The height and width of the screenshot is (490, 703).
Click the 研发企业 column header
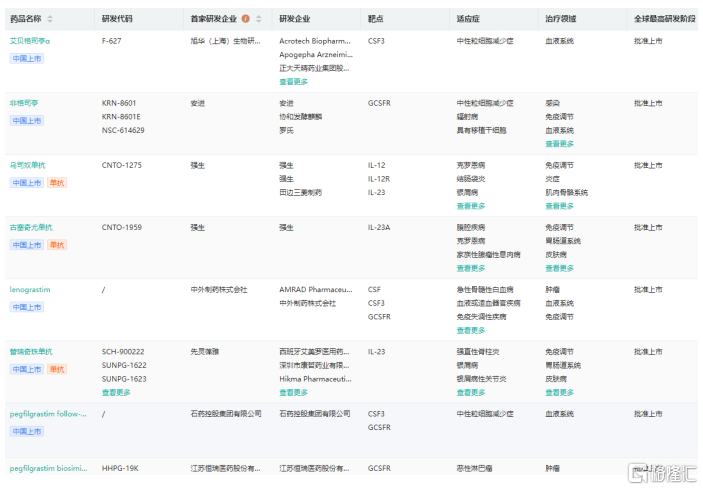coord(295,19)
